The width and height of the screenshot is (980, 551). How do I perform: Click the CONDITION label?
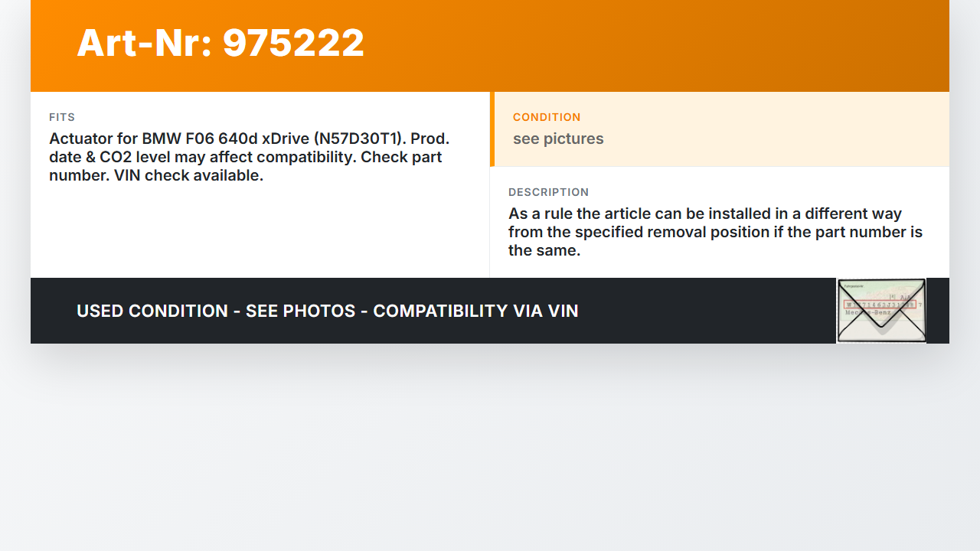[x=547, y=117]
